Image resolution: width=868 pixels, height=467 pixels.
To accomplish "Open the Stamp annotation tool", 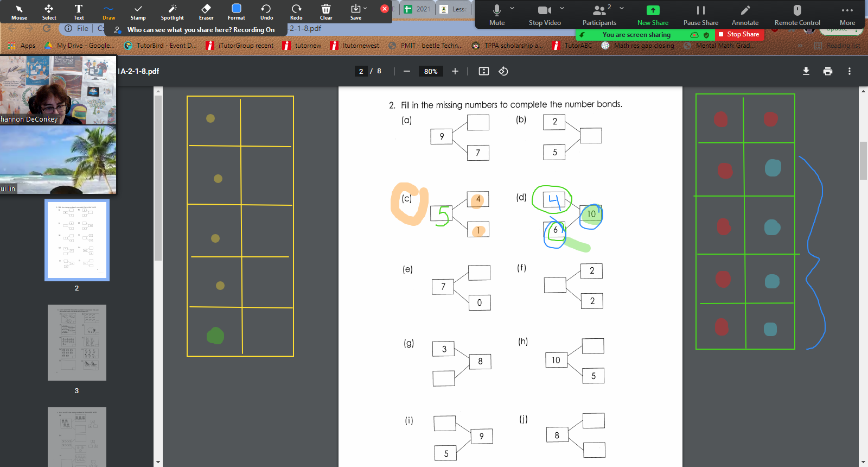I will (x=138, y=12).
